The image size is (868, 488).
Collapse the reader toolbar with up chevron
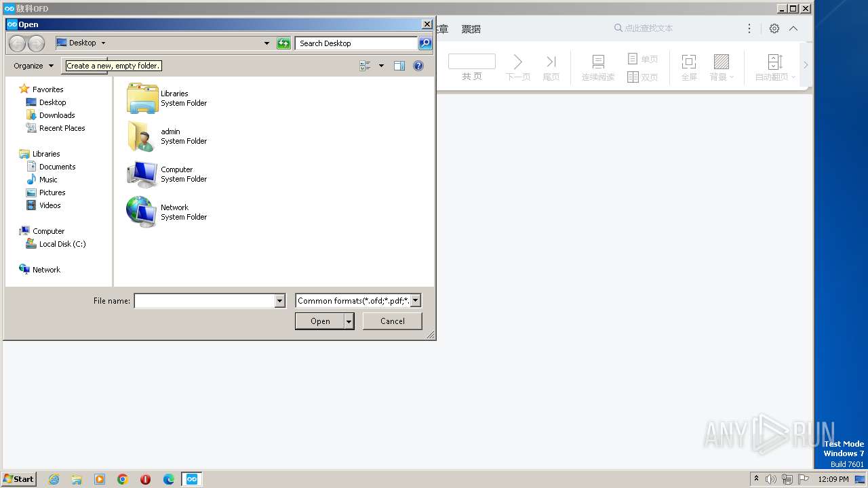point(793,28)
